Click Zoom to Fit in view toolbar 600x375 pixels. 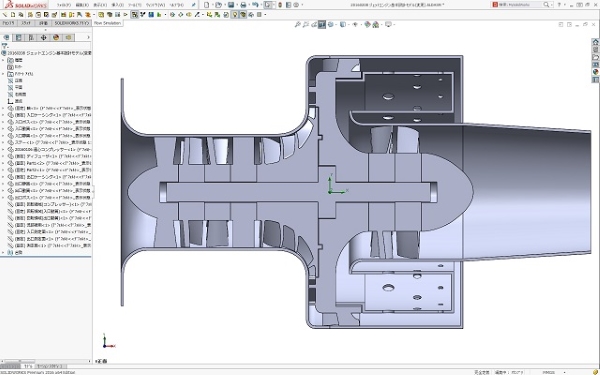[297, 24]
